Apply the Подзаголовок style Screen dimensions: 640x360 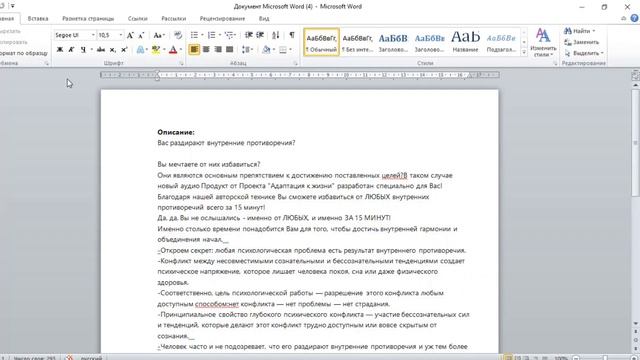pos(501,42)
